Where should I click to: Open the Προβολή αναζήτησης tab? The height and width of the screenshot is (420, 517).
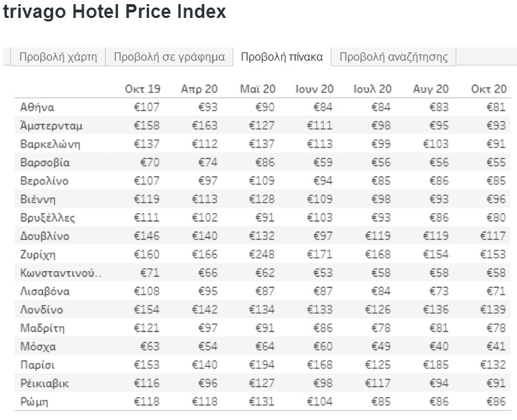[393, 57]
